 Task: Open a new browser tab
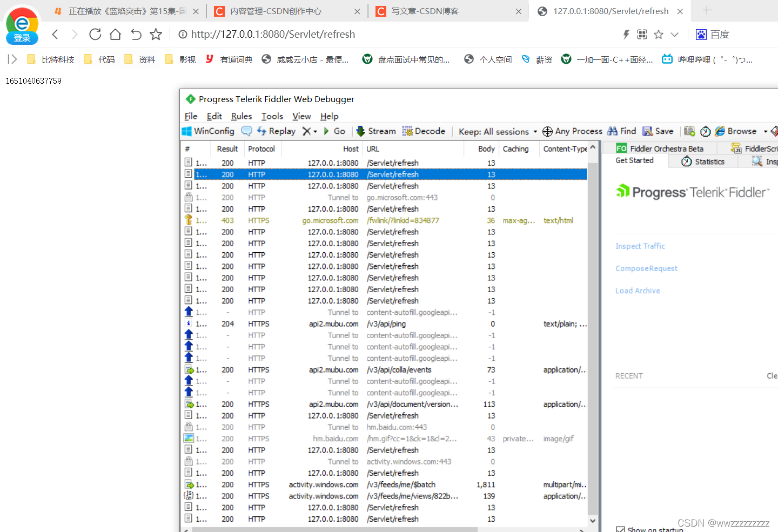tap(707, 10)
